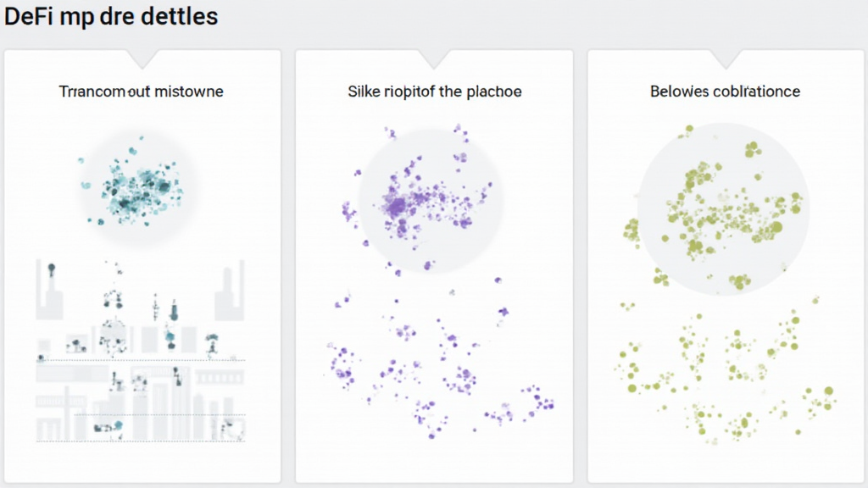
Task: Click the teal marker atop the leftmost tall bar
Action: click(52, 269)
